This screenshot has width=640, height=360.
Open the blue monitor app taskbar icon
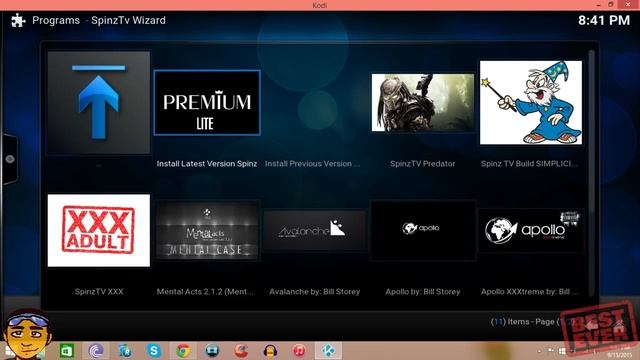tap(212, 351)
